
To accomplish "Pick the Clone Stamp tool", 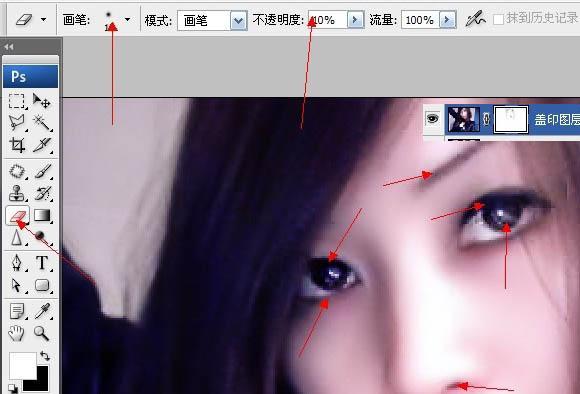I will click(x=17, y=193).
